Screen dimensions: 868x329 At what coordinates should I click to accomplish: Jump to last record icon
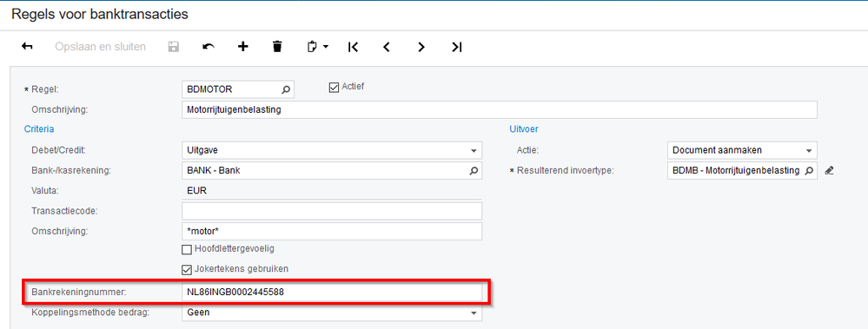pos(456,47)
